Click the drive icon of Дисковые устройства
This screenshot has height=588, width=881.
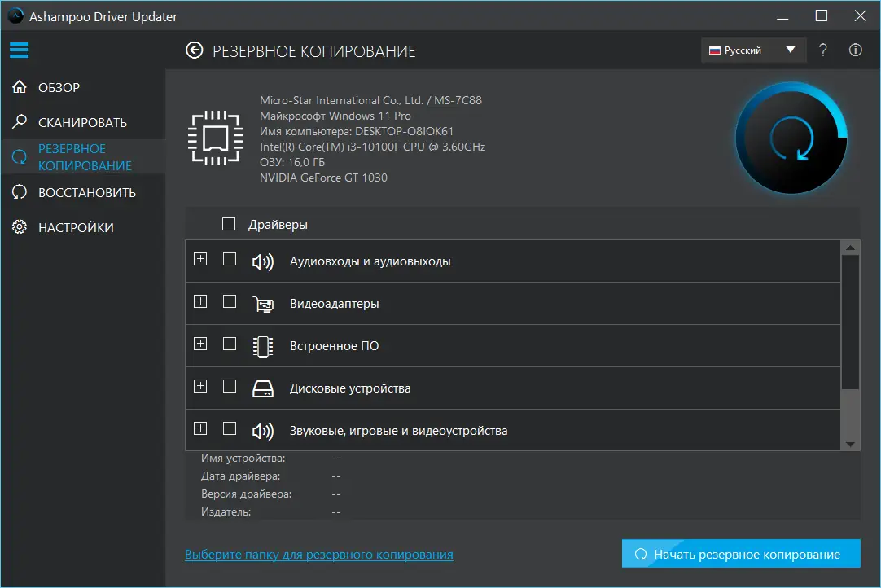click(x=262, y=388)
